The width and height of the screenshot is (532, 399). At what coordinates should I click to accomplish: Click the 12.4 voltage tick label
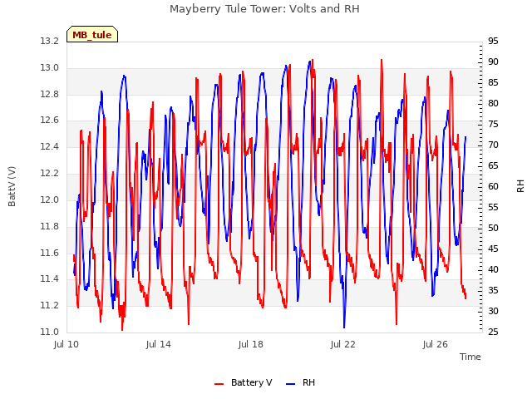[50, 147]
